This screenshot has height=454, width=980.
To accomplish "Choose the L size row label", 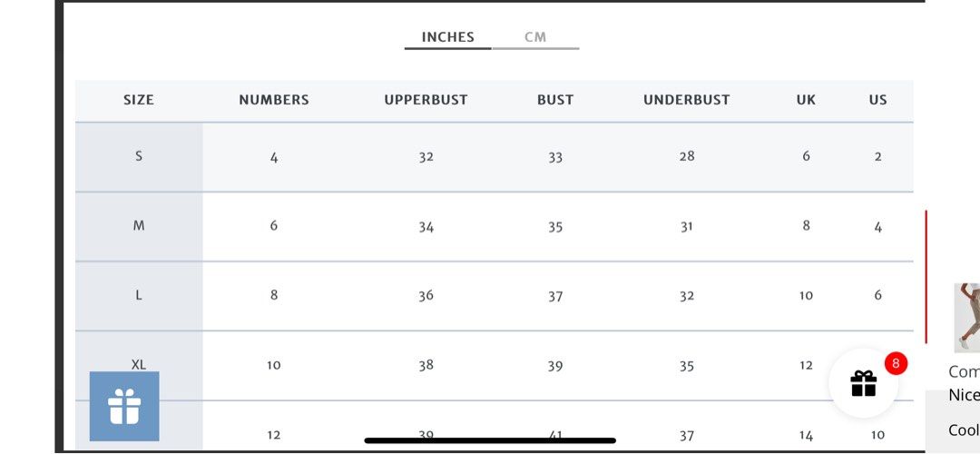I will click(139, 295).
